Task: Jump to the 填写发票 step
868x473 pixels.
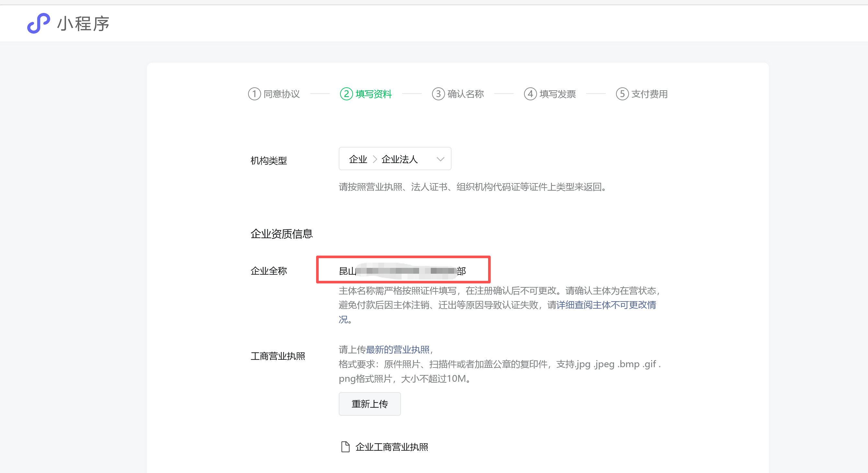Action: (558, 94)
